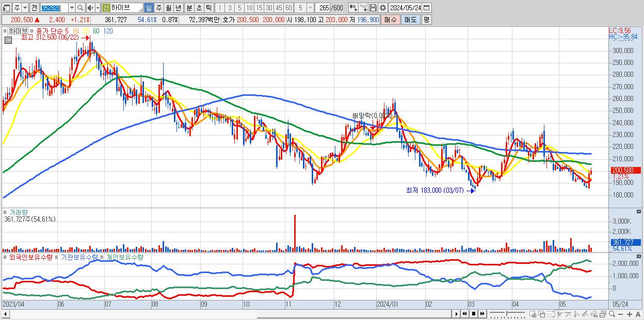Click the 60 interval button

pos(288,8)
